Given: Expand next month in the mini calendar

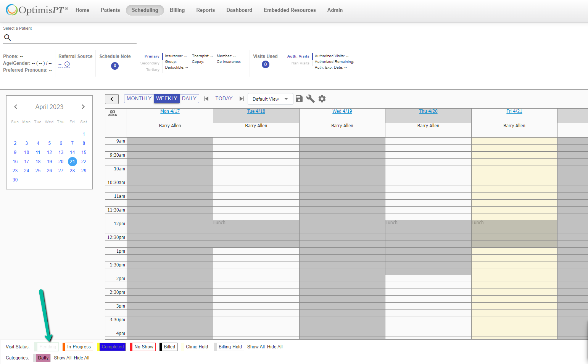Looking at the screenshot, I should 83,107.
